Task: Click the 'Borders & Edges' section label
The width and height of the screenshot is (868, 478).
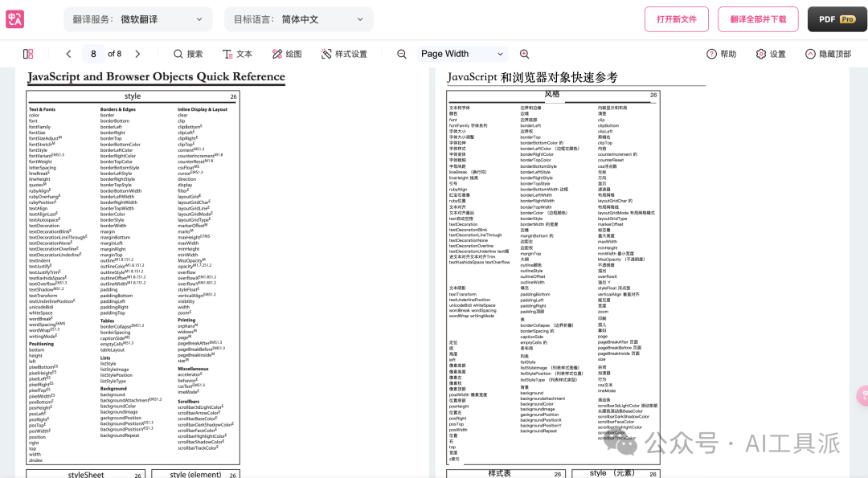Action: (x=118, y=109)
